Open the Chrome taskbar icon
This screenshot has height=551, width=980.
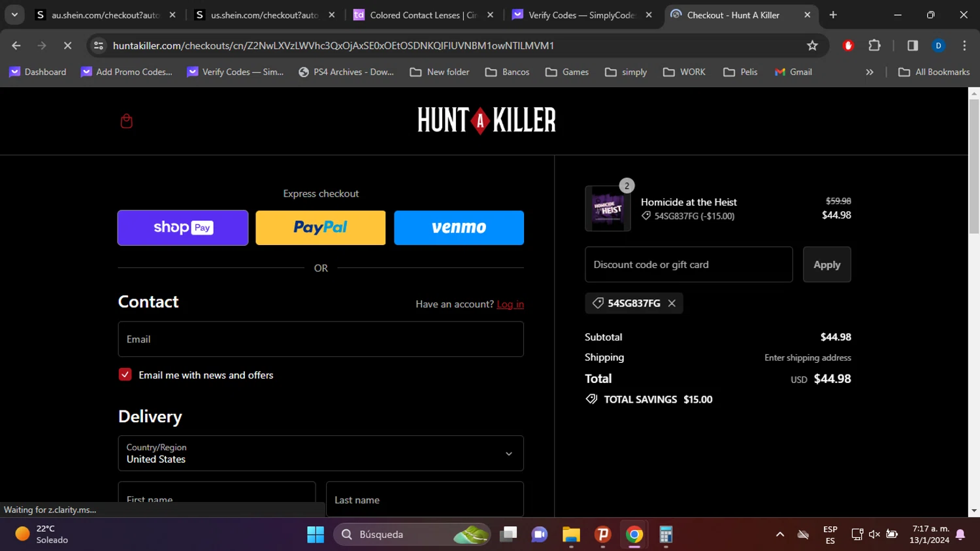click(x=634, y=535)
